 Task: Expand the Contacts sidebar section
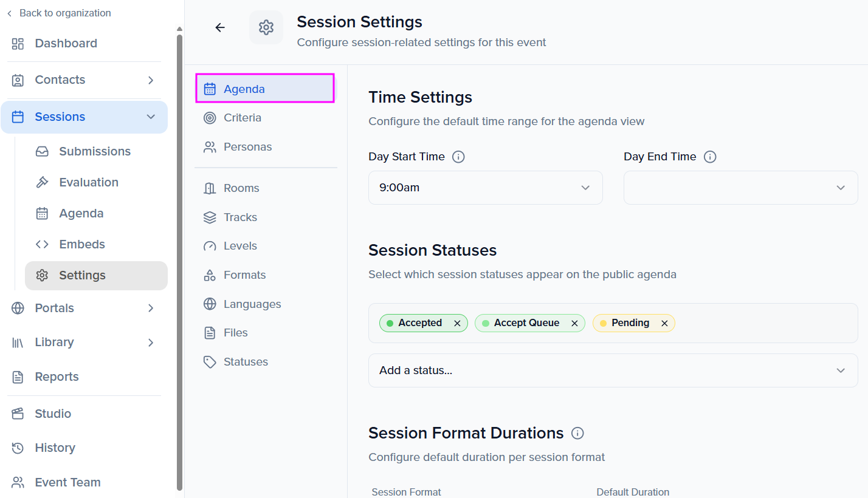tap(84, 80)
